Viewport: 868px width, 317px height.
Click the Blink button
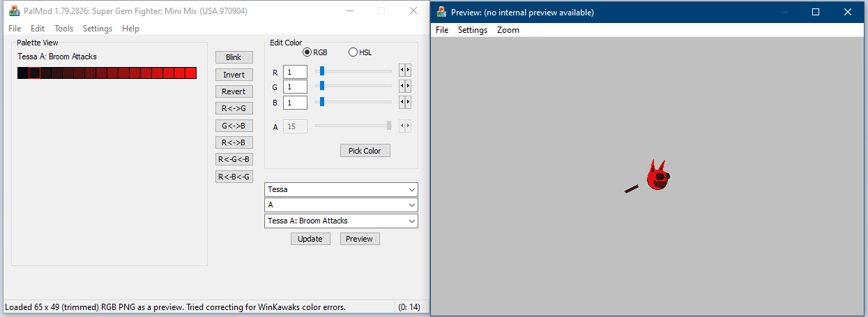(x=234, y=57)
